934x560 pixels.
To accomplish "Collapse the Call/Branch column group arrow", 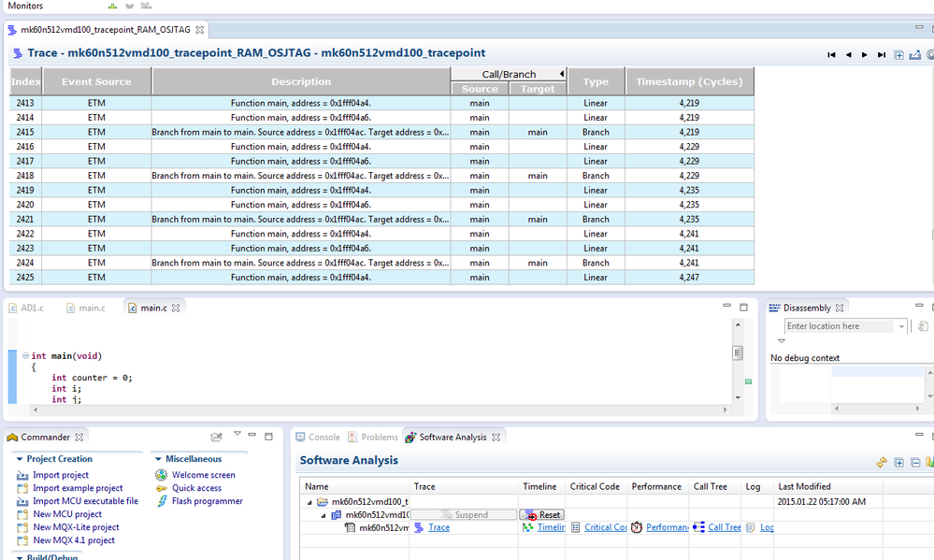I will click(562, 74).
